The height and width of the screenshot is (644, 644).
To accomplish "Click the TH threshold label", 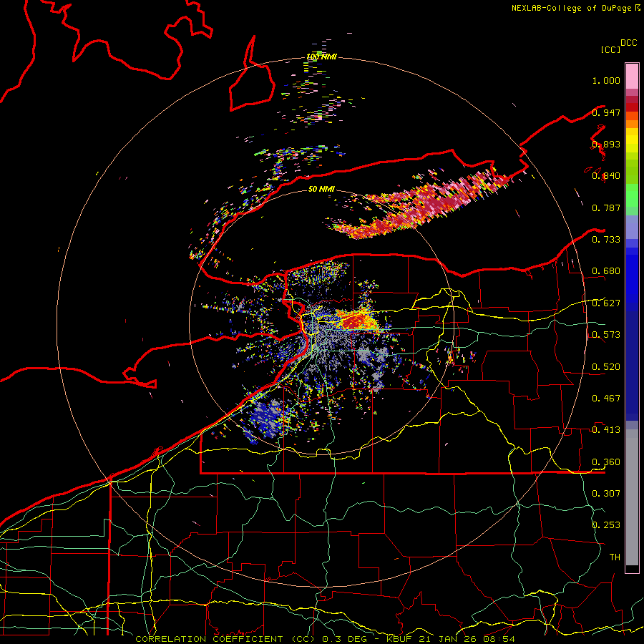I will [615, 557].
